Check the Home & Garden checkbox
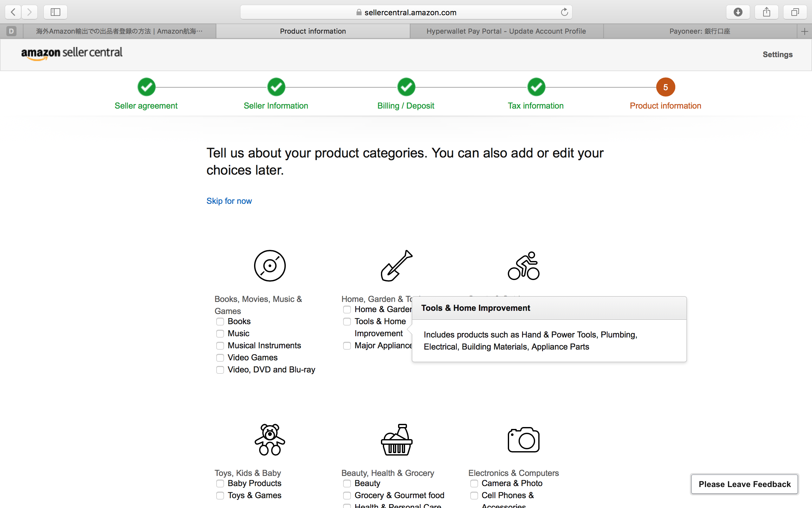Viewport: 812px width, 508px height. [347, 310]
